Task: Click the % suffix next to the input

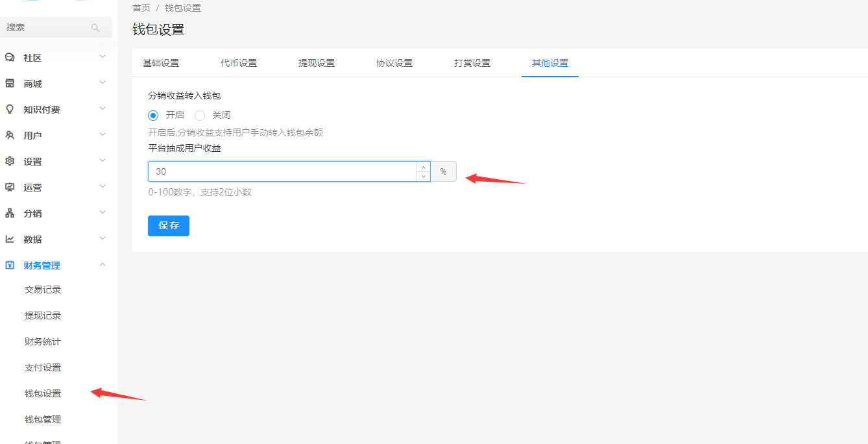Action: pyautogui.click(x=444, y=171)
